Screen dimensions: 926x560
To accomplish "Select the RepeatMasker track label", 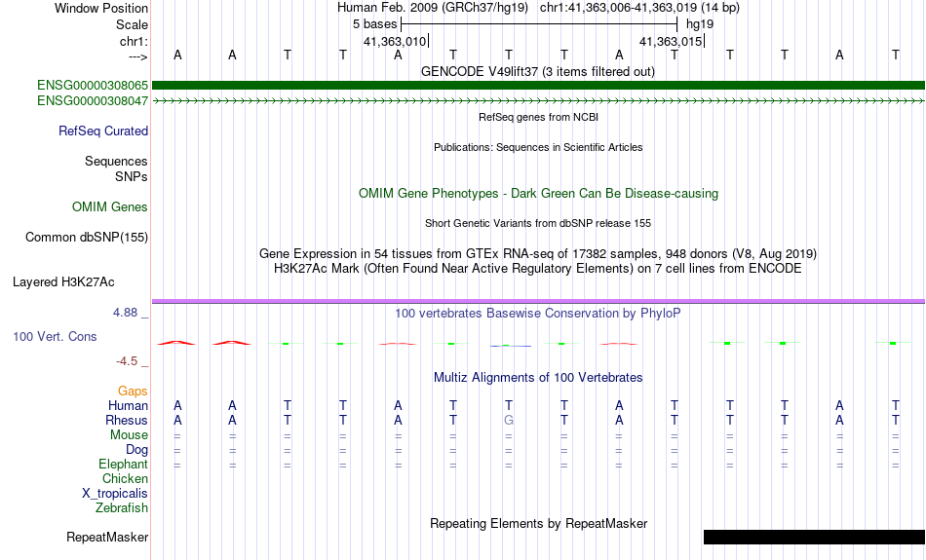I will click(x=107, y=537).
